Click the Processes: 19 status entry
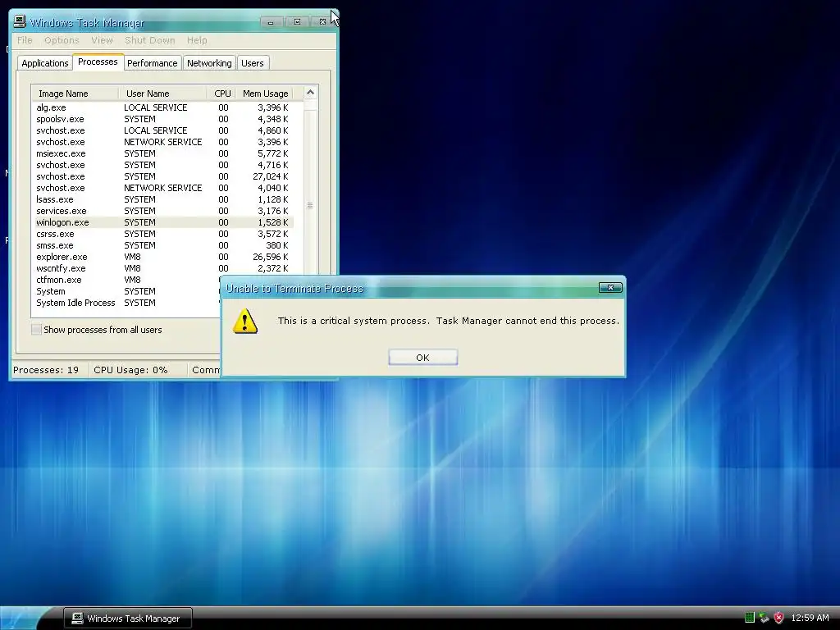The width and height of the screenshot is (840, 630). 46,370
